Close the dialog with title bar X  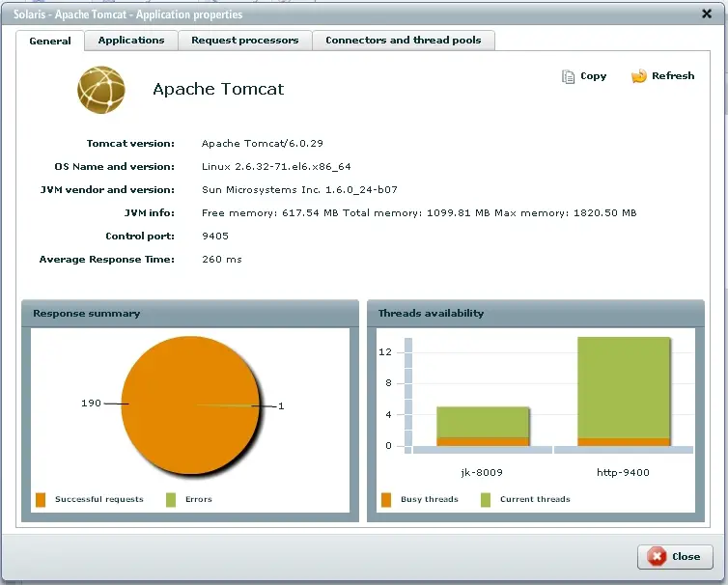click(x=707, y=14)
